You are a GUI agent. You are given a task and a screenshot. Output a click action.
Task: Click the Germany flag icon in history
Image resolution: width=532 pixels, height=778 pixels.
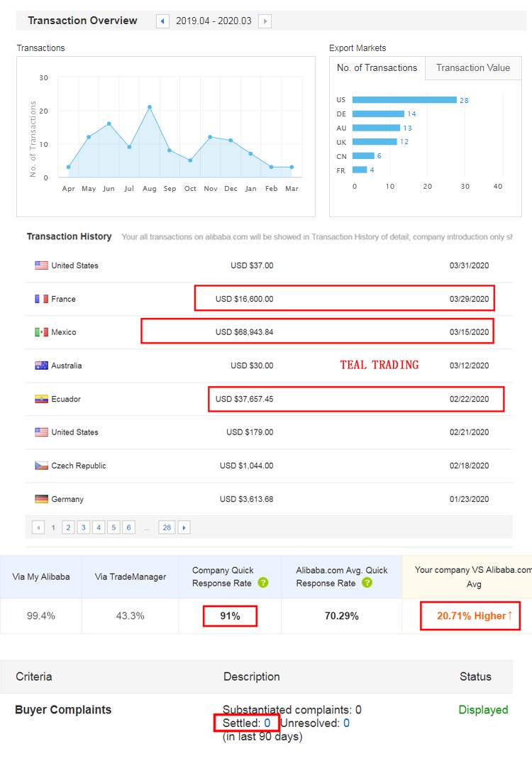(x=41, y=499)
